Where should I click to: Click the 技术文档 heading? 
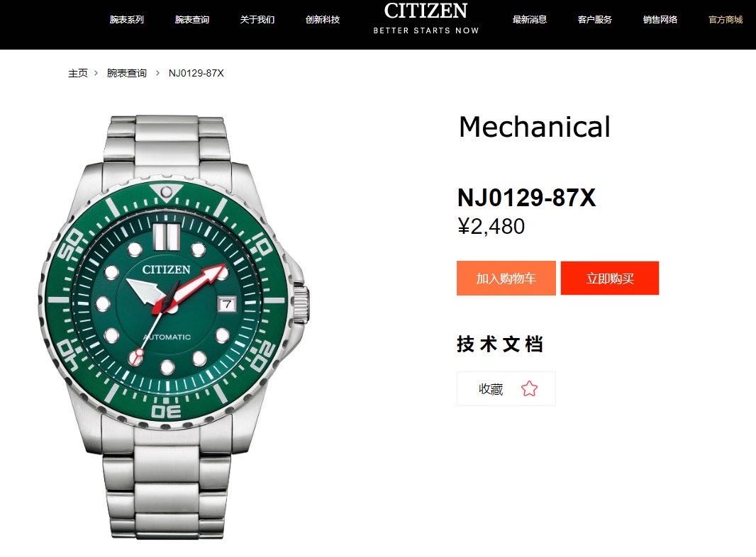point(500,344)
